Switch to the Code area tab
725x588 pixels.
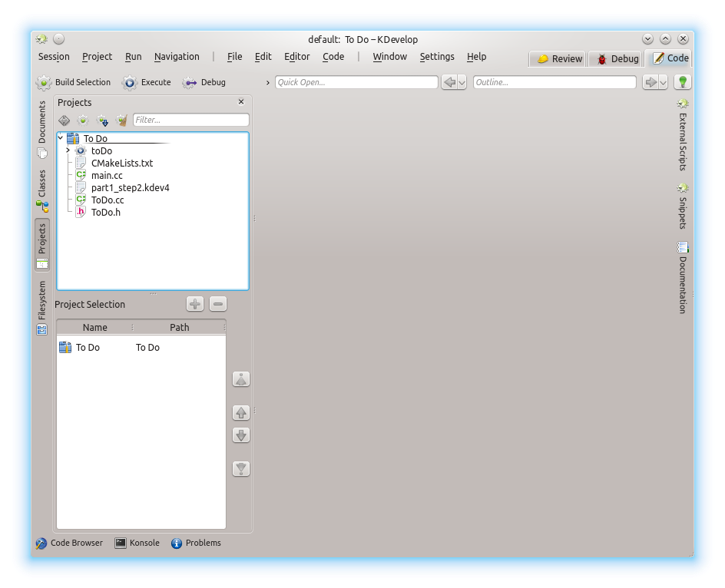668,58
